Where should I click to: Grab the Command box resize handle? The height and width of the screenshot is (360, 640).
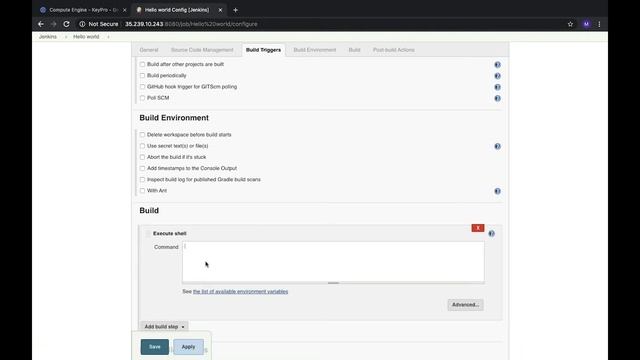[333, 283]
